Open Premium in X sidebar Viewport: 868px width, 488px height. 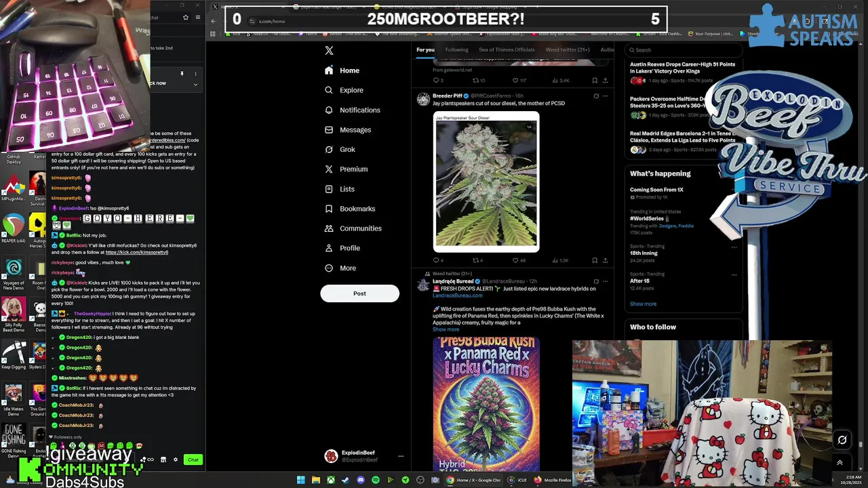coord(346,169)
